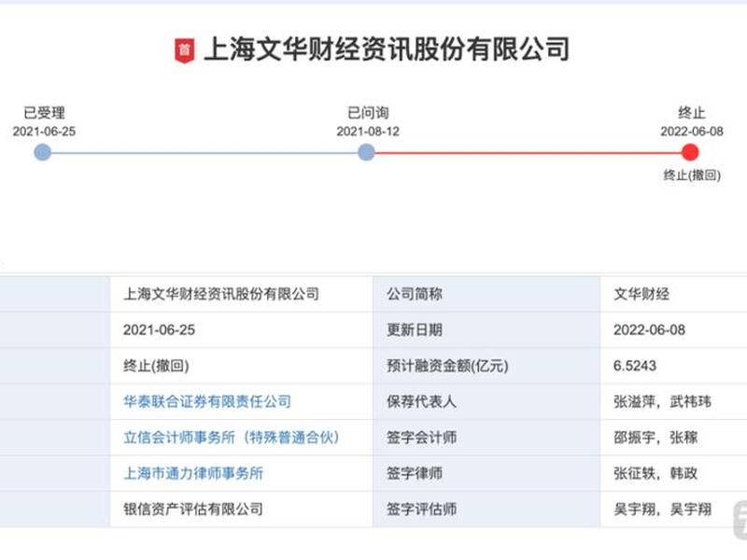Screen dimensions: 747x560
Task: Click the table cell 2021-06-25
Action: (242, 330)
